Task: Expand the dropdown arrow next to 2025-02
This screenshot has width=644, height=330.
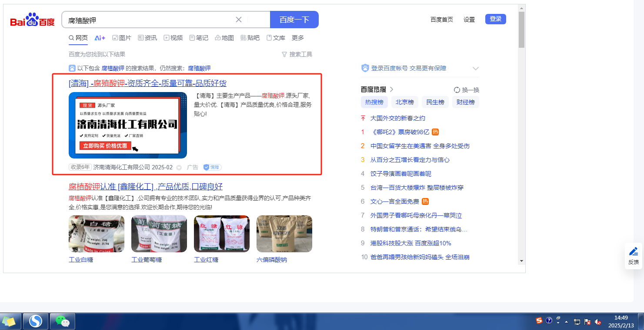Action: [179, 168]
